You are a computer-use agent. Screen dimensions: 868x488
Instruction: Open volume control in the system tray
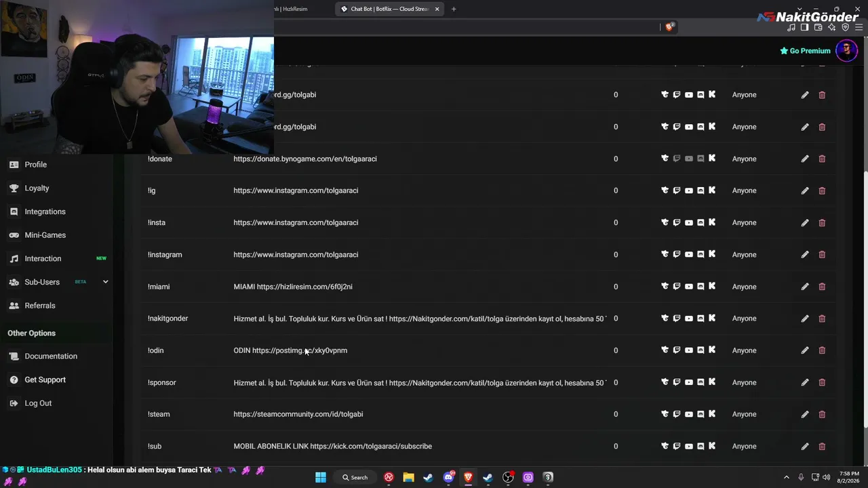826,477
